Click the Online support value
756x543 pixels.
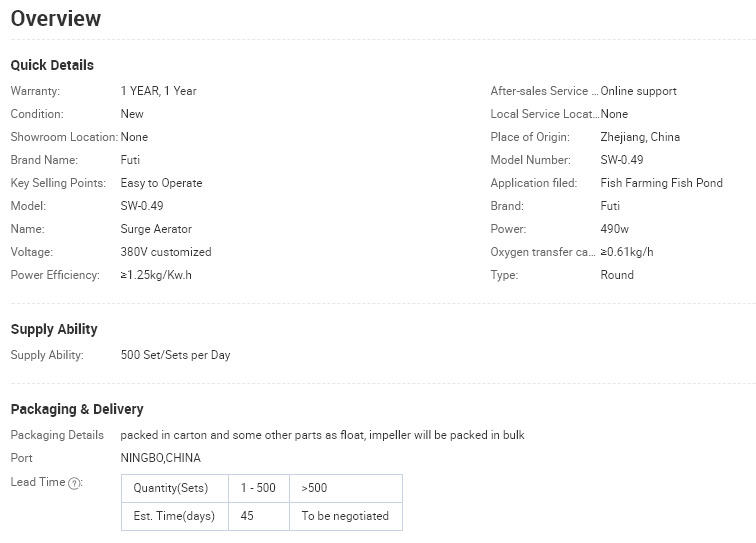[x=638, y=91]
